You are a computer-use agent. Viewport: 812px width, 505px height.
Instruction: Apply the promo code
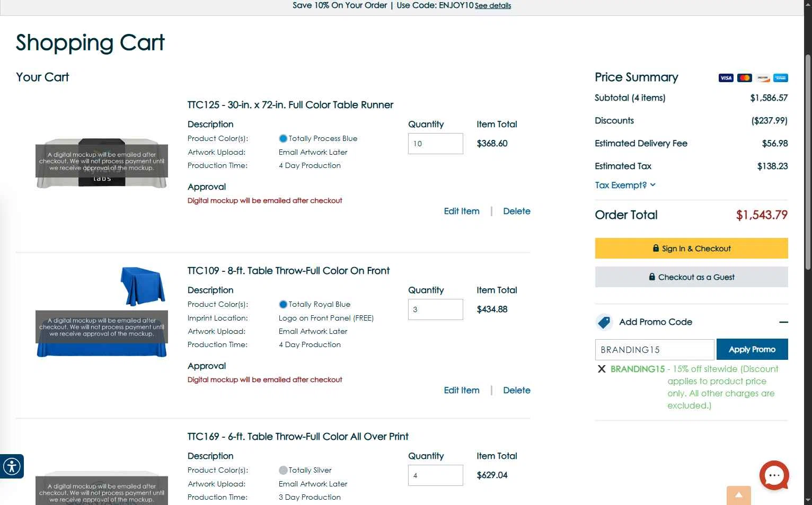[x=752, y=349]
